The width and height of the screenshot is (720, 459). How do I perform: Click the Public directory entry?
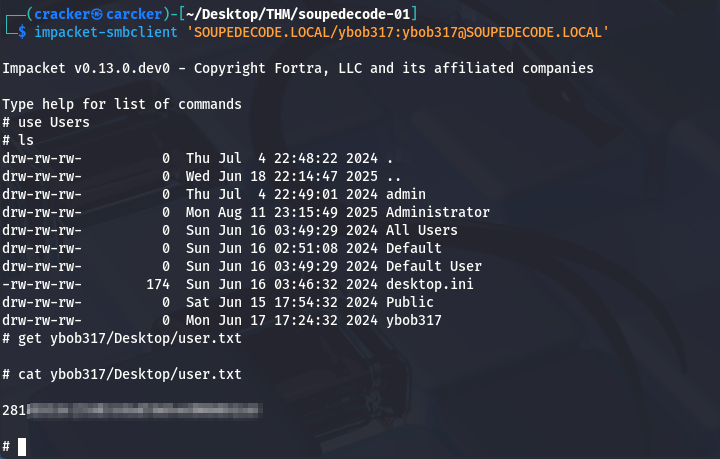(x=410, y=302)
